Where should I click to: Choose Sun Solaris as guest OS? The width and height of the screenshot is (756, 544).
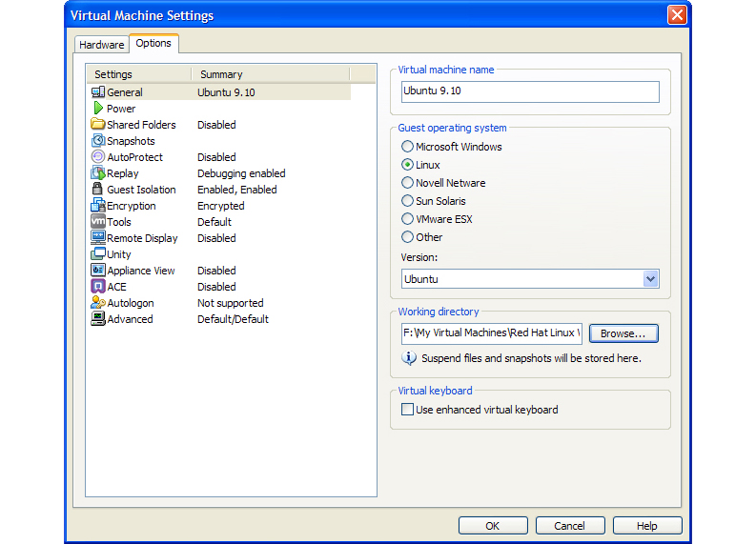click(x=407, y=201)
